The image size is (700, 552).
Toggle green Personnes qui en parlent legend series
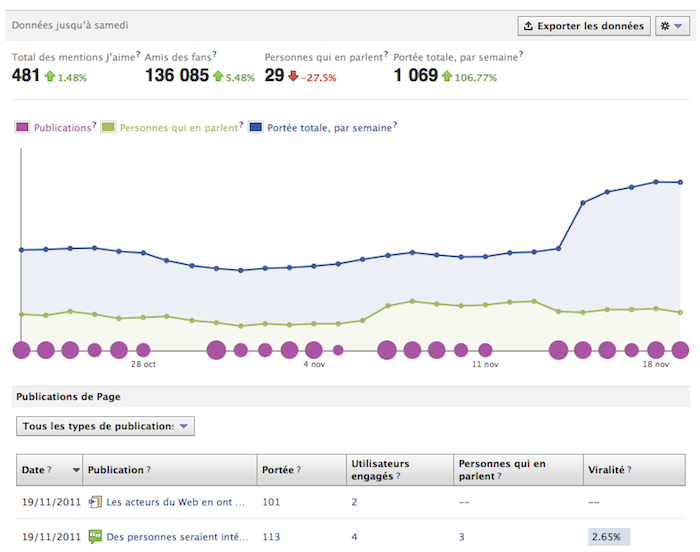pyautogui.click(x=170, y=128)
